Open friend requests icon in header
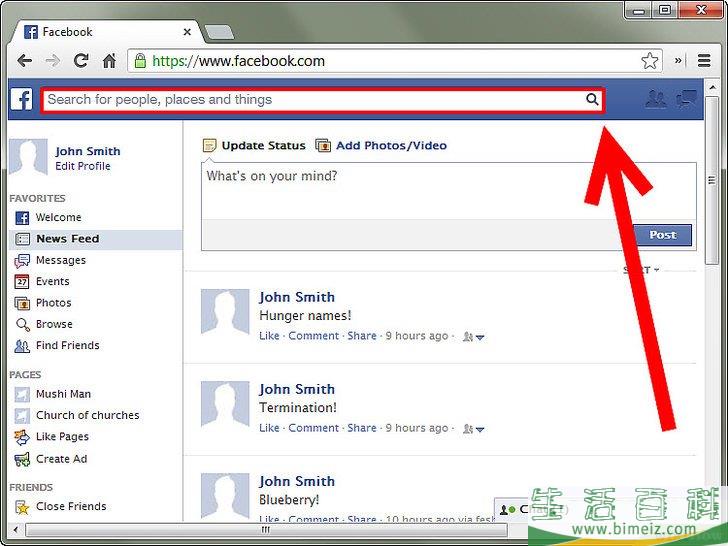Screen dimensions: 728x546 tap(656, 99)
